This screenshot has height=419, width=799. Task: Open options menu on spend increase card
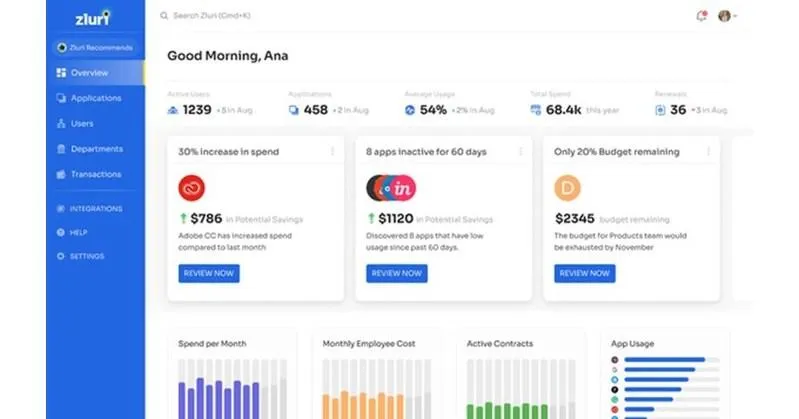pos(332,151)
